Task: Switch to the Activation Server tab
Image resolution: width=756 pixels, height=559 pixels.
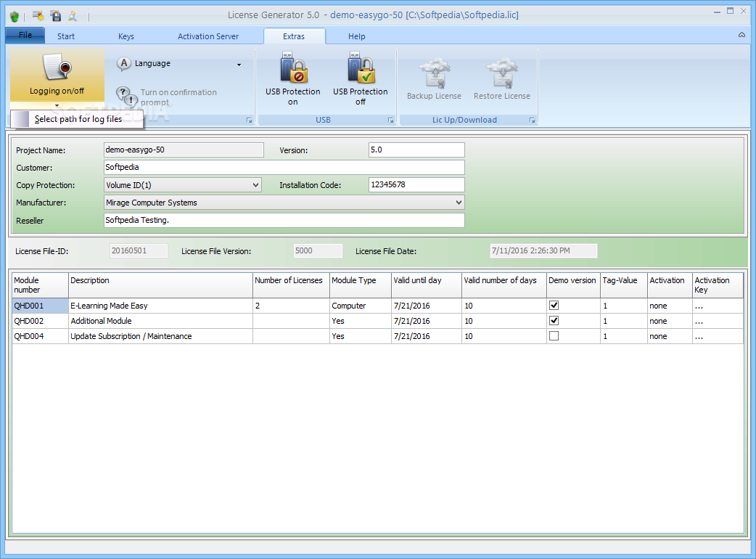Action: coord(208,36)
